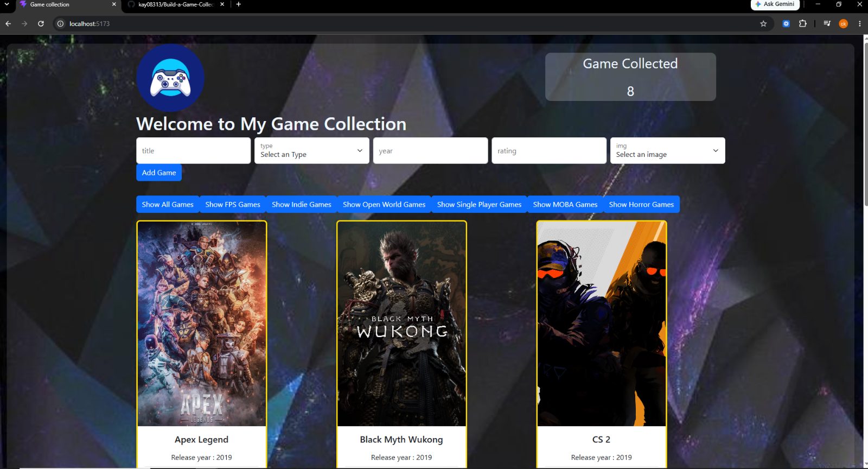Click Show FPS Games filter

233,204
